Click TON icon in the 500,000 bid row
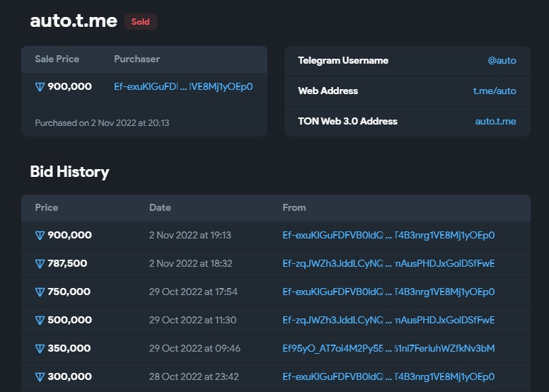This screenshot has width=549, height=392. point(40,321)
